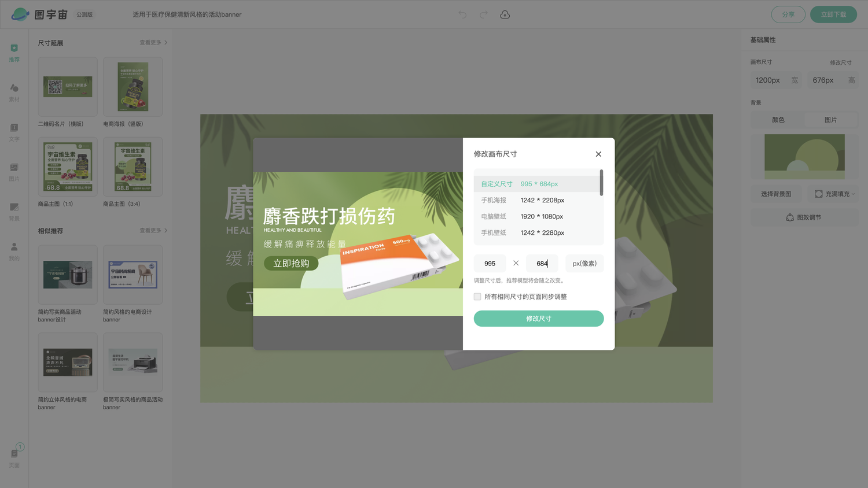Viewport: 868px width, 488px height.
Task: Click the 公测版 label
Action: point(84,14)
